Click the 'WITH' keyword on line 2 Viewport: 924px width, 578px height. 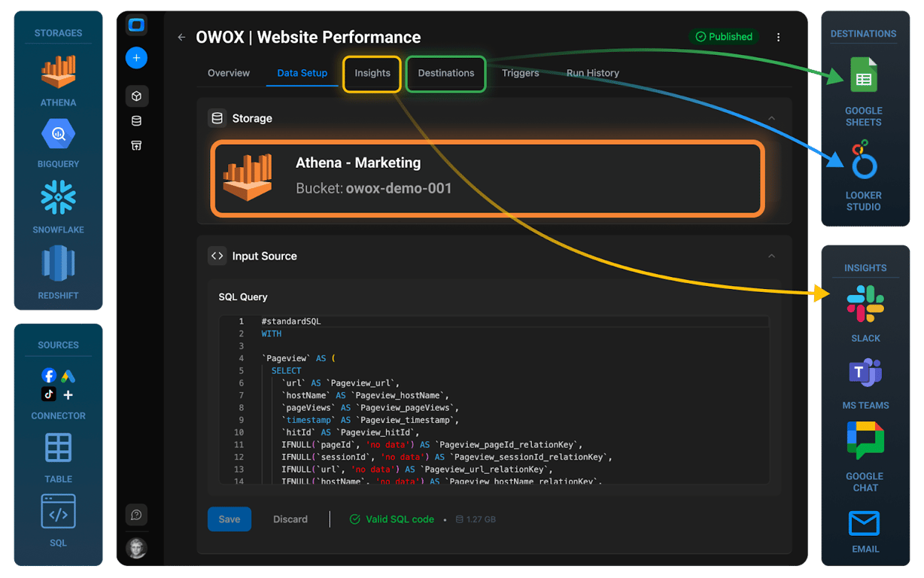272,333
